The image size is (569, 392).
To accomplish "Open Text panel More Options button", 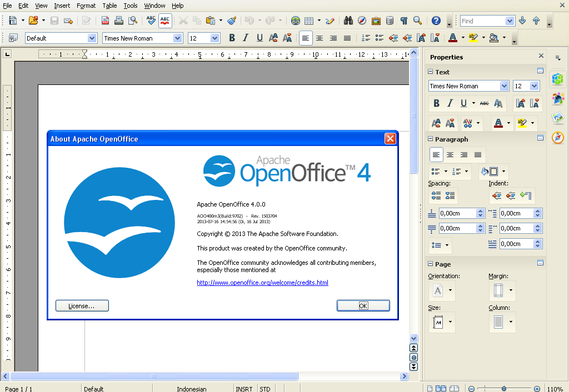I will click(x=540, y=71).
